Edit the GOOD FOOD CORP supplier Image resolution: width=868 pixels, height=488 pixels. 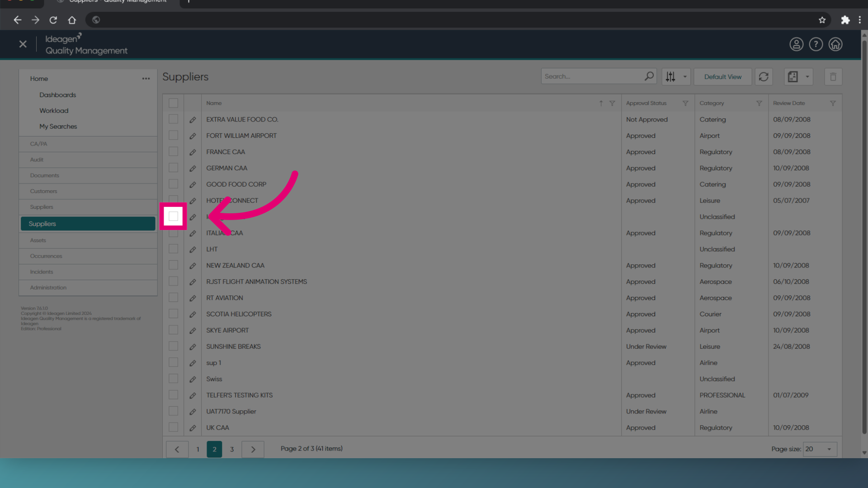(x=193, y=185)
